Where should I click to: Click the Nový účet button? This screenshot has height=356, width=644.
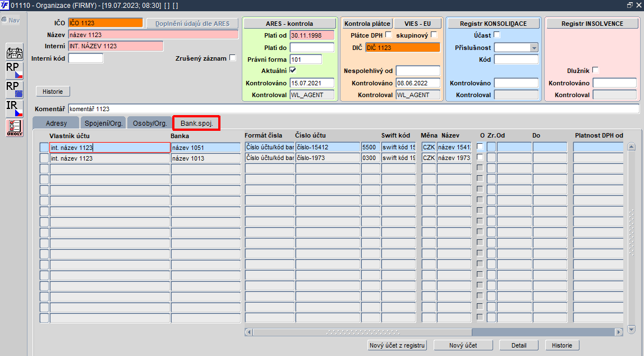463,345
